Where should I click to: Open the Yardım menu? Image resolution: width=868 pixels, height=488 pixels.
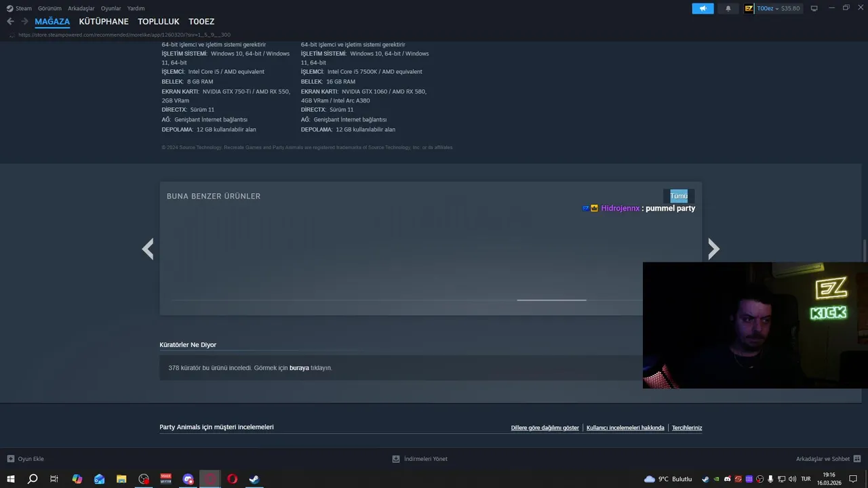(x=136, y=8)
